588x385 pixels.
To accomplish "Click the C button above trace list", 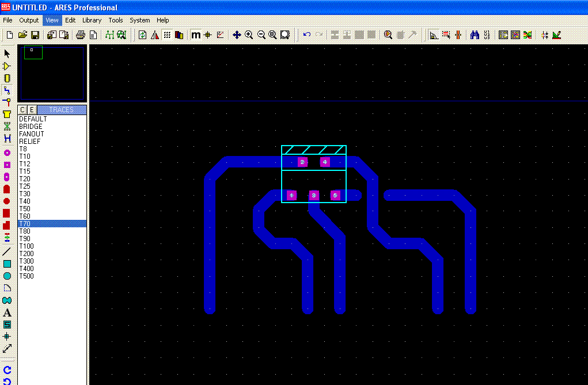I will [x=22, y=109].
